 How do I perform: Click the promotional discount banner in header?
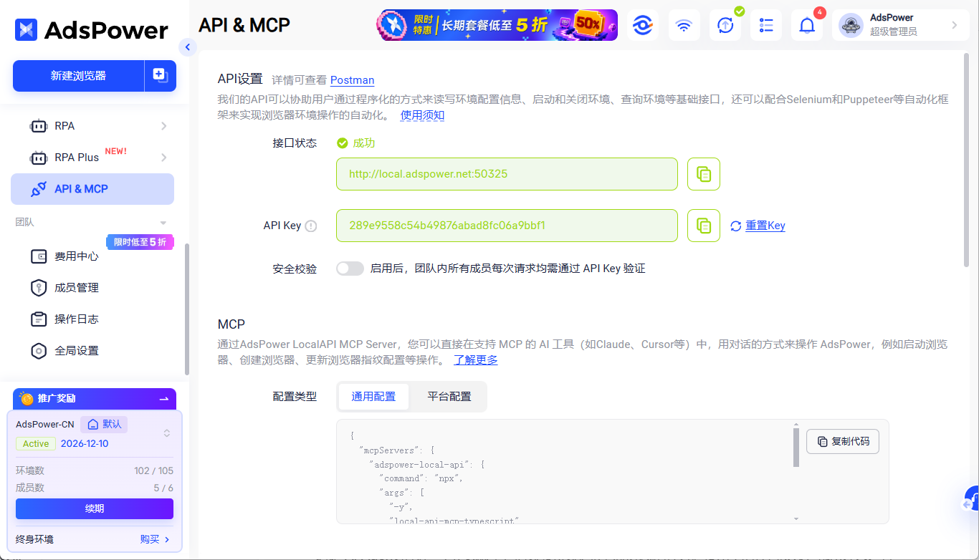coord(497,25)
